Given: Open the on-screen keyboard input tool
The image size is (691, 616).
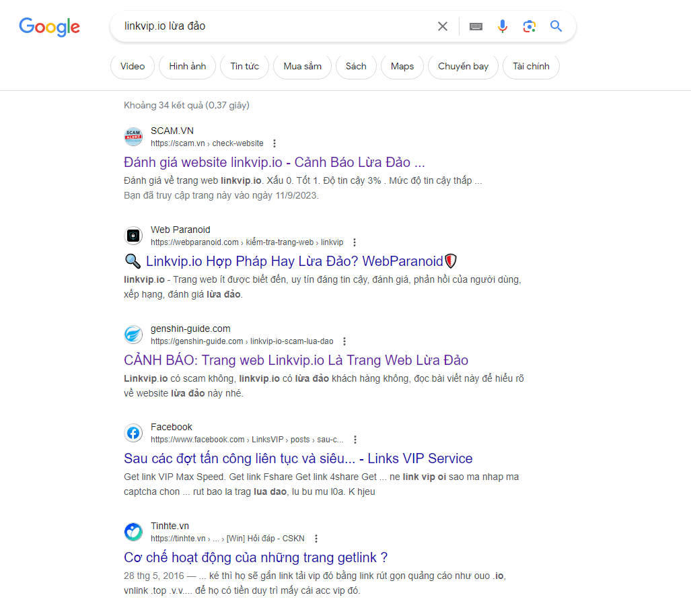Looking at the screenshot, I should pyautogui.click(x=476, y=26).
